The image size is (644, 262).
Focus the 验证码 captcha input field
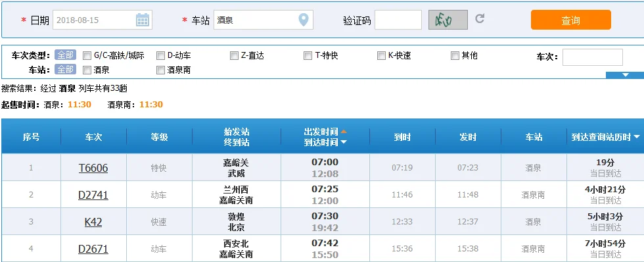coord(398,20)
